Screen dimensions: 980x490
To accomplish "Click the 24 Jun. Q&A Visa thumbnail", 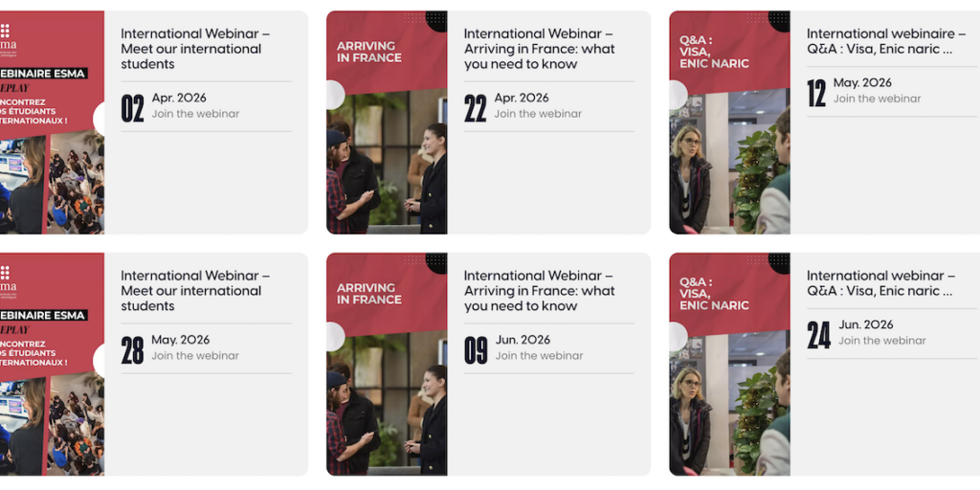I will [729, 365].
